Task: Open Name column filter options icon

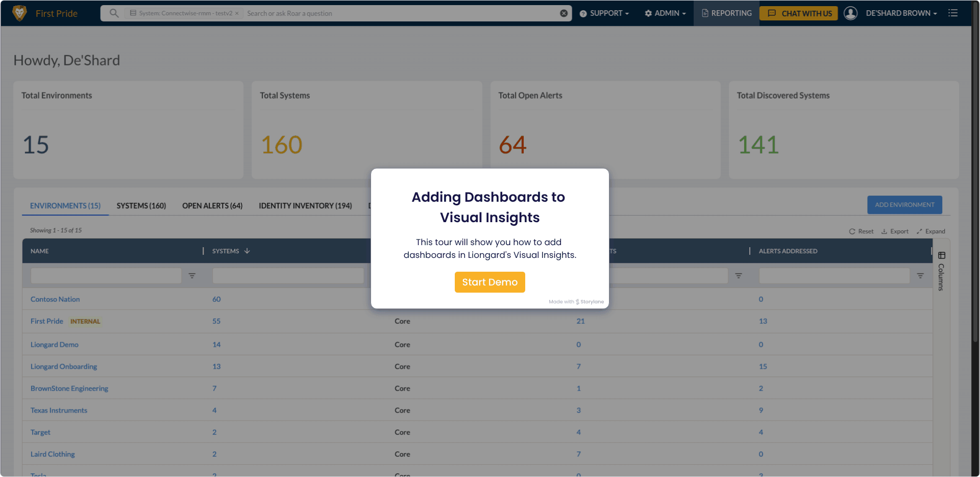Action: [192, 276]
